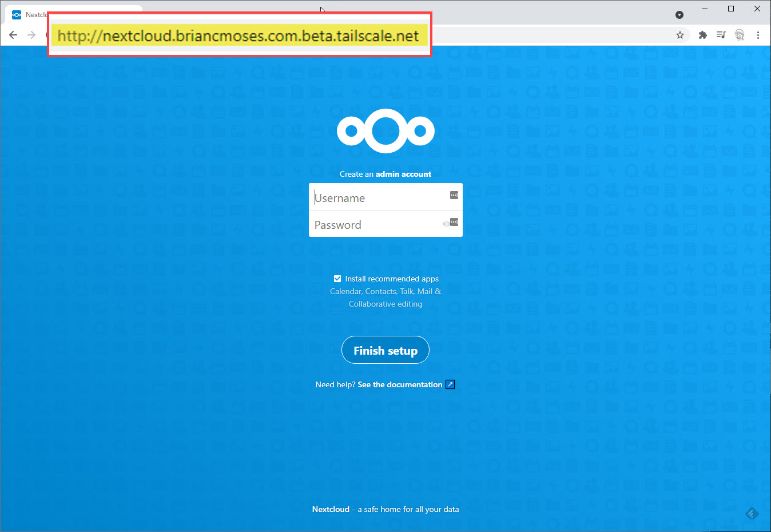The image size is (771, 532).
Task: Click external link icon beside documentation
Action: click(x=450, y=384)
